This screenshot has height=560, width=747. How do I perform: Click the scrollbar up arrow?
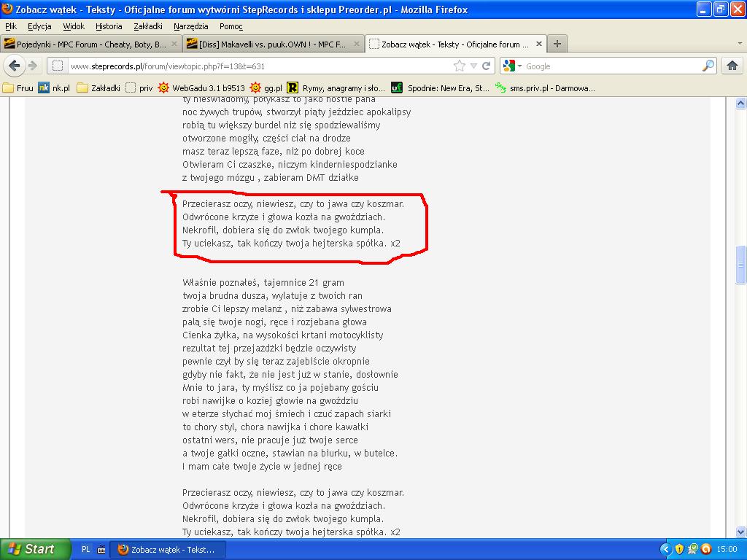[x=740, y=103]
